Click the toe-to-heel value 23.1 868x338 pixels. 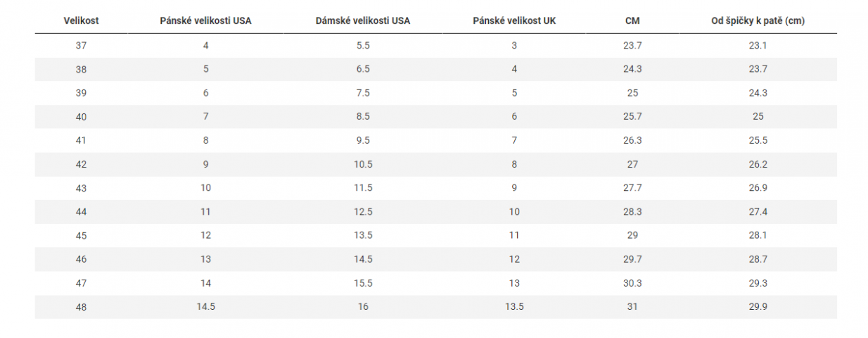click(x=758, y=45)
